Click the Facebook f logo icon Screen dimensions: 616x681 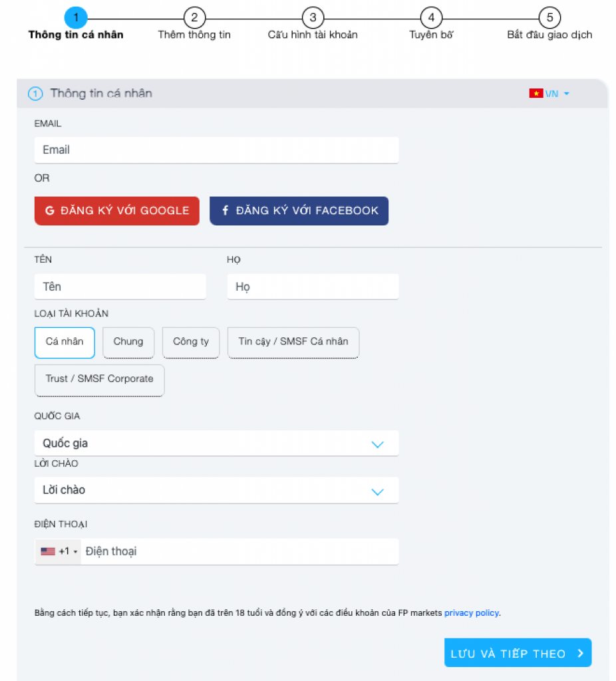tap(226, 211)
